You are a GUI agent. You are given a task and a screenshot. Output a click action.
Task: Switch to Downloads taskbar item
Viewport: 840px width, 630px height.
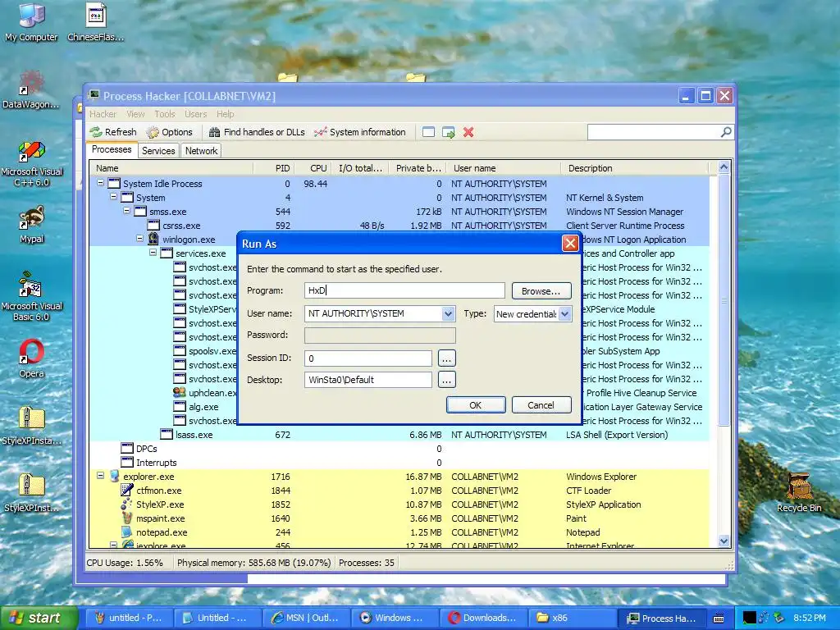483,619
